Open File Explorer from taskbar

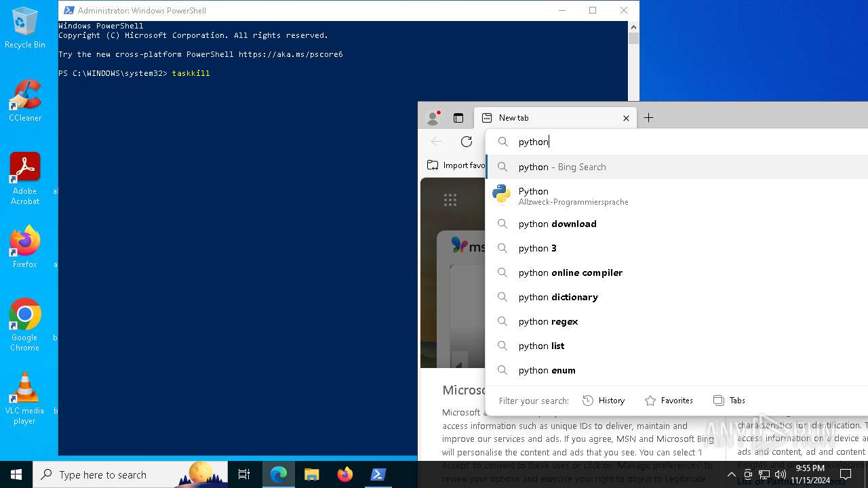click(312, 474)
